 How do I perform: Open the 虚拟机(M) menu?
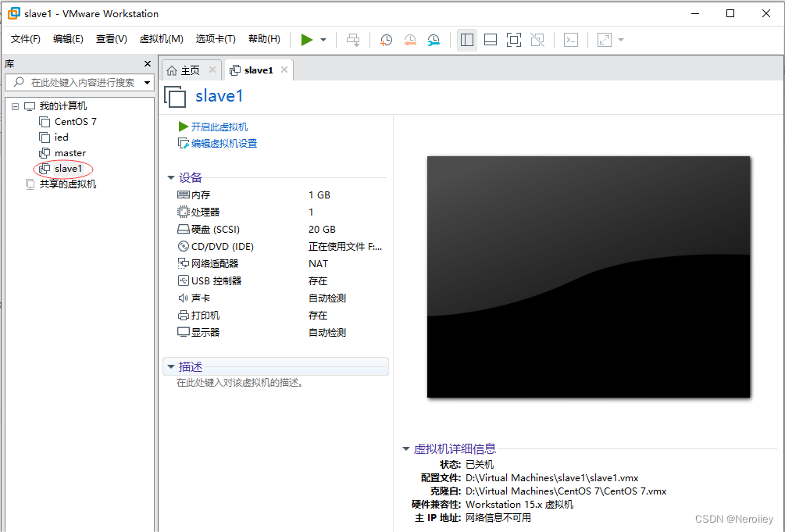[161, 39]
